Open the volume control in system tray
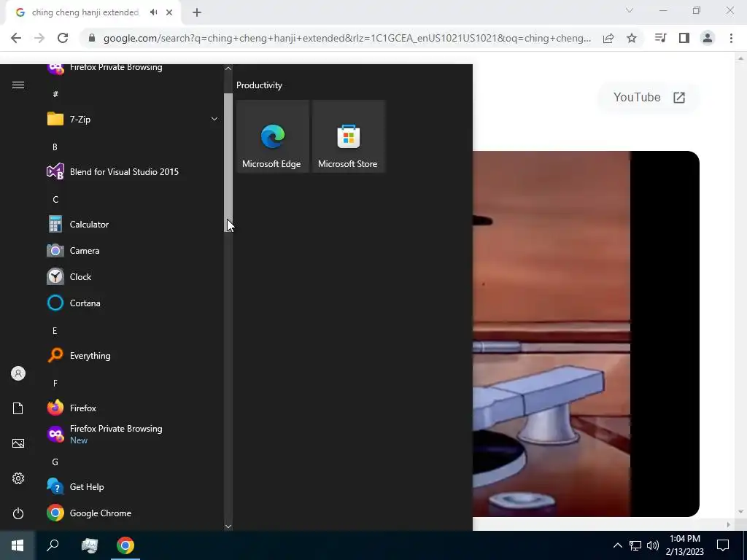Image resolution: width=747 pixels, height=560 pixels. [x=653, y=545]
